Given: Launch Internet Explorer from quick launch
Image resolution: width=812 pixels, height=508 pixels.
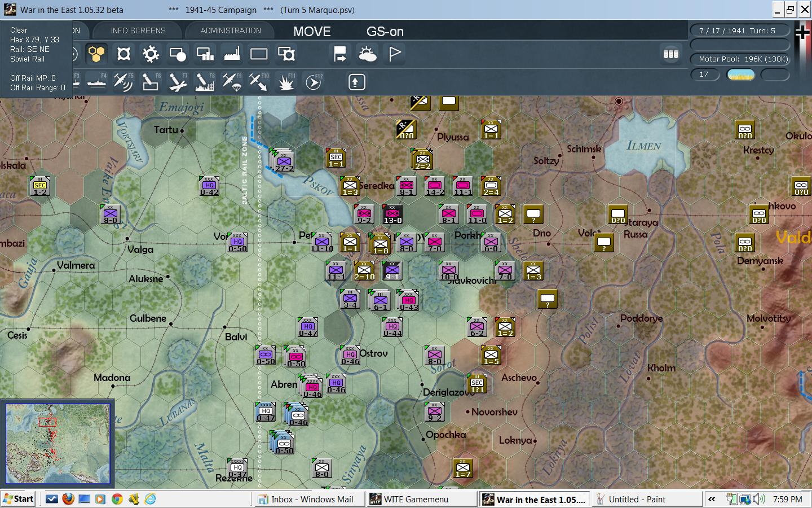Looking at the screenshot, I should pos(150,499).
